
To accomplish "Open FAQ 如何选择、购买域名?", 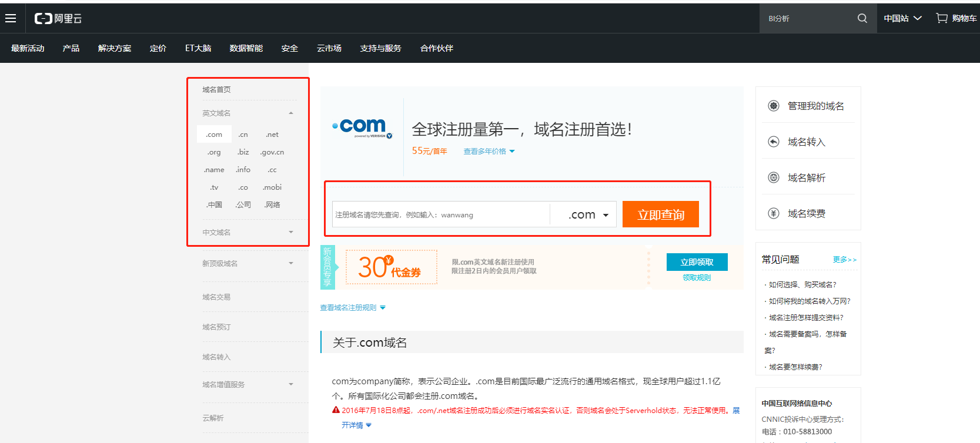I will click(x=802, y=284).
